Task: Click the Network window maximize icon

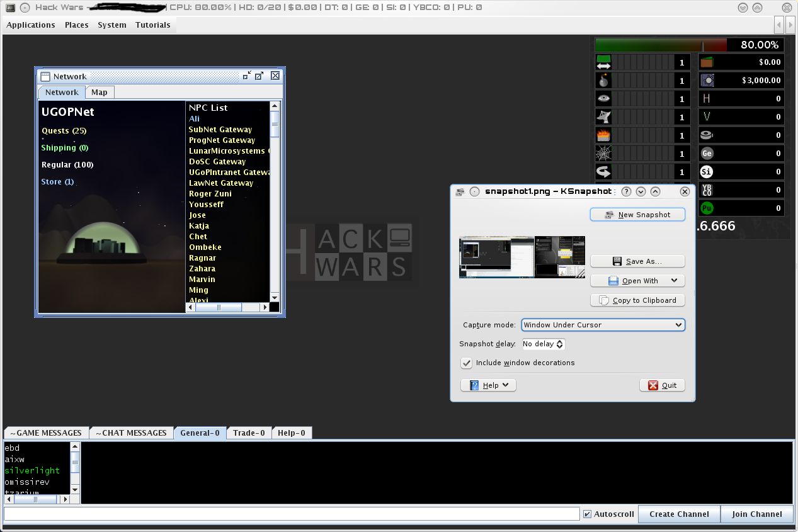Action: (x=259, y=76)
